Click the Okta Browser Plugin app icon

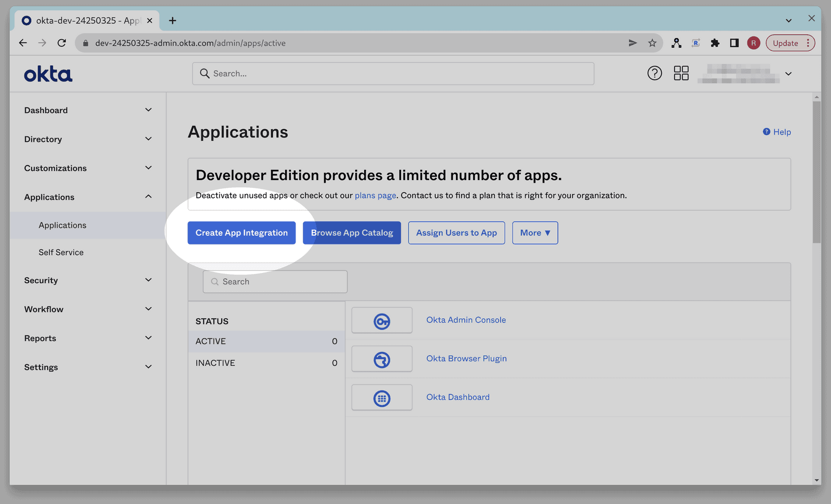[x=382, y=359]
